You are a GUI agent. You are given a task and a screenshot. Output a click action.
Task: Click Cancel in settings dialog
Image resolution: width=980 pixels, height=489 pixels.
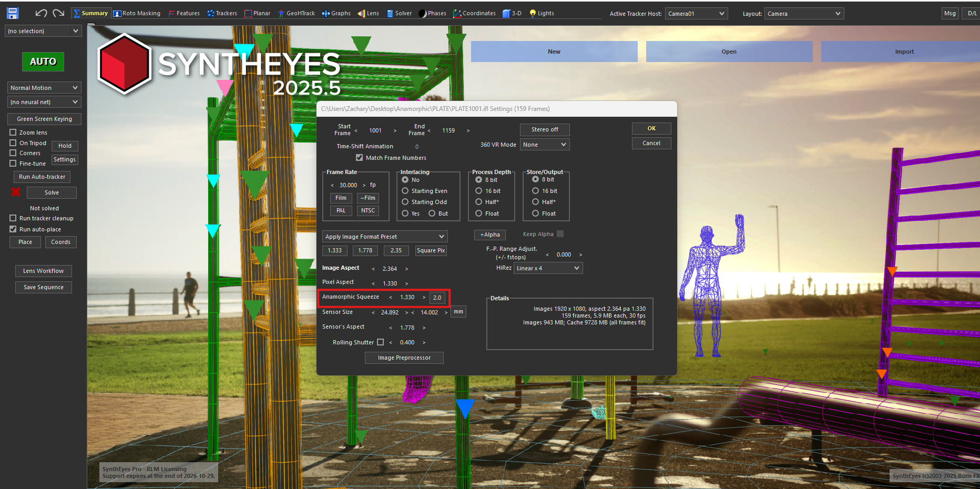pos(651,143)
